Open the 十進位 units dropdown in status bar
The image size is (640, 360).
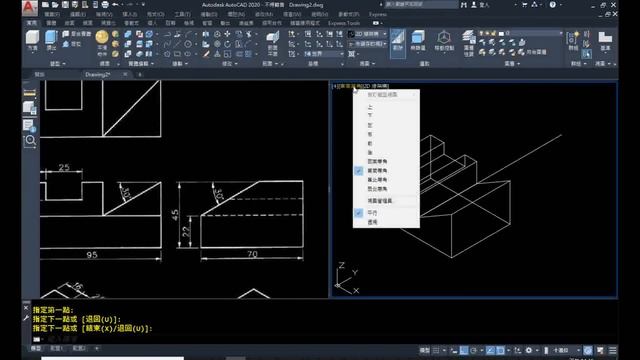566,350
